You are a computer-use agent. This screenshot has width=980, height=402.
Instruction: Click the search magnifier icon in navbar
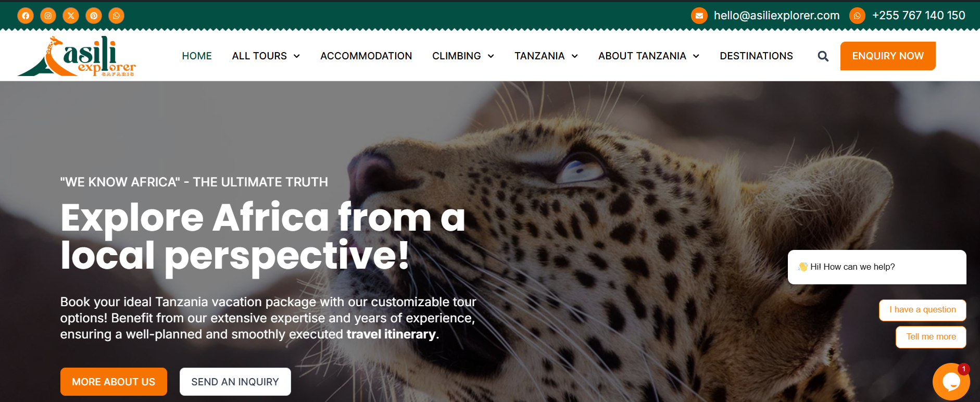click(823, 56)
